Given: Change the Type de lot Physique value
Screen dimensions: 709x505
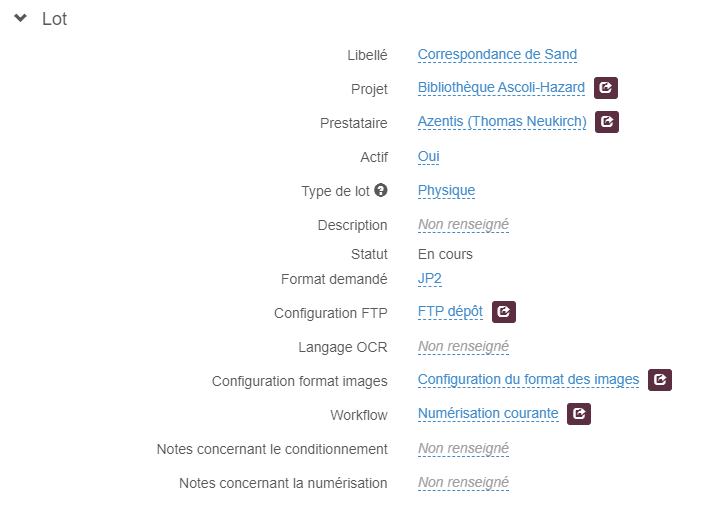Looking at the screenshot, I should 446,191.
